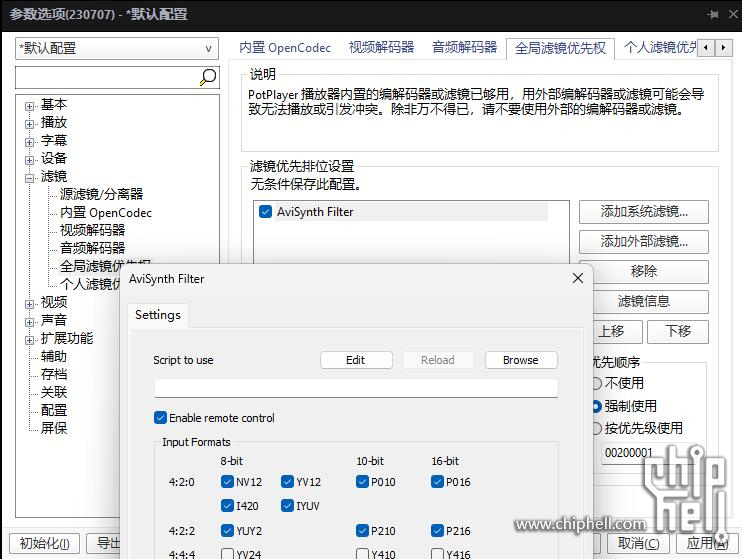Select the Settings tab in AviSynth dialog
The image size is (742, 559).
[x=158, y=315]
